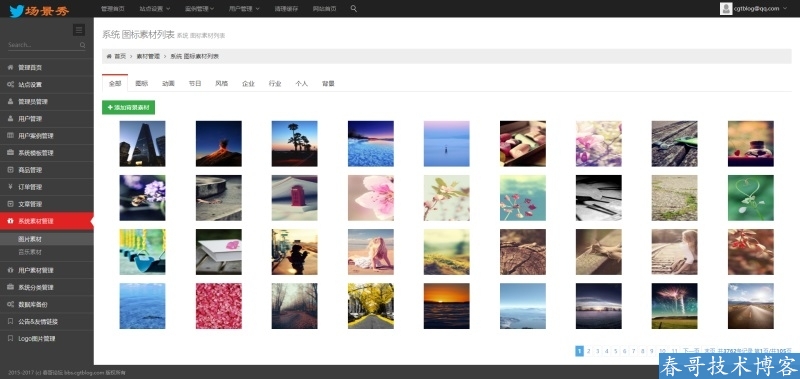Viewport: 800px width, 379px height.
Task: Click the home icon 首页 breadcrumb
Action: point(116,56)
